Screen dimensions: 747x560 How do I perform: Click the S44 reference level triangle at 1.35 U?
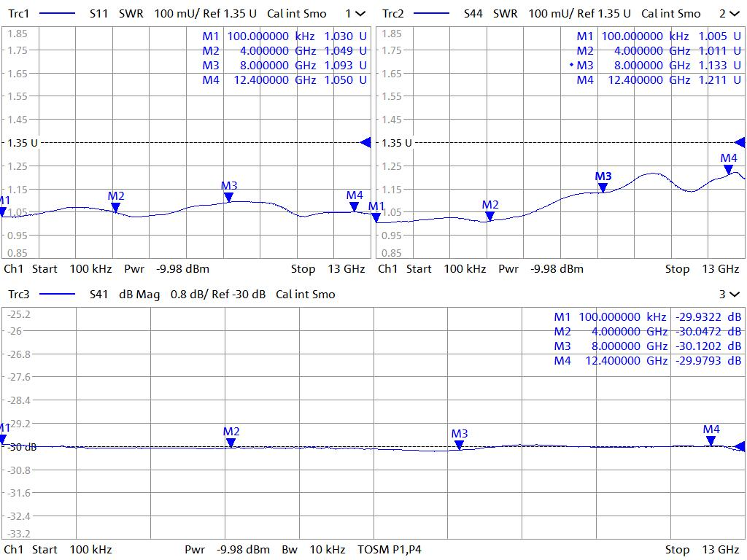(740, 142)
